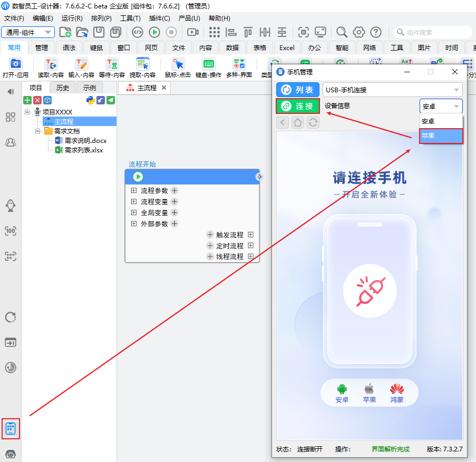Open the 通用-组件 component dropdown
The height and width of the screenshot is (462, 476).
pyautogui.click(x=28, y=32)
